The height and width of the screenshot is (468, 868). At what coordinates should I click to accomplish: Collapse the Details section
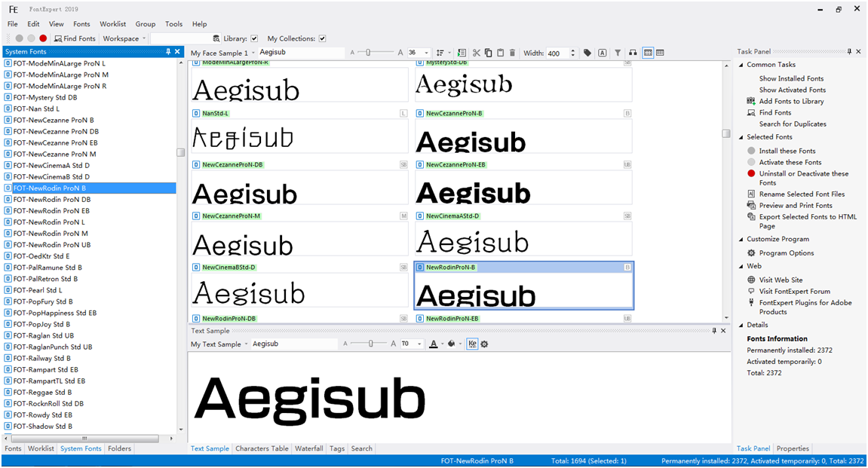[741, 326]
